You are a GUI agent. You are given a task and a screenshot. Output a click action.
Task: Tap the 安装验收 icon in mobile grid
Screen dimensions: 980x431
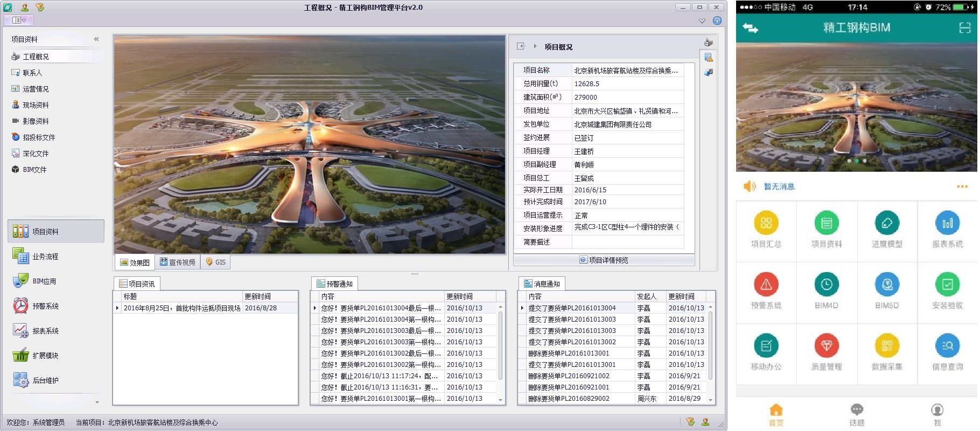(948, 284)
